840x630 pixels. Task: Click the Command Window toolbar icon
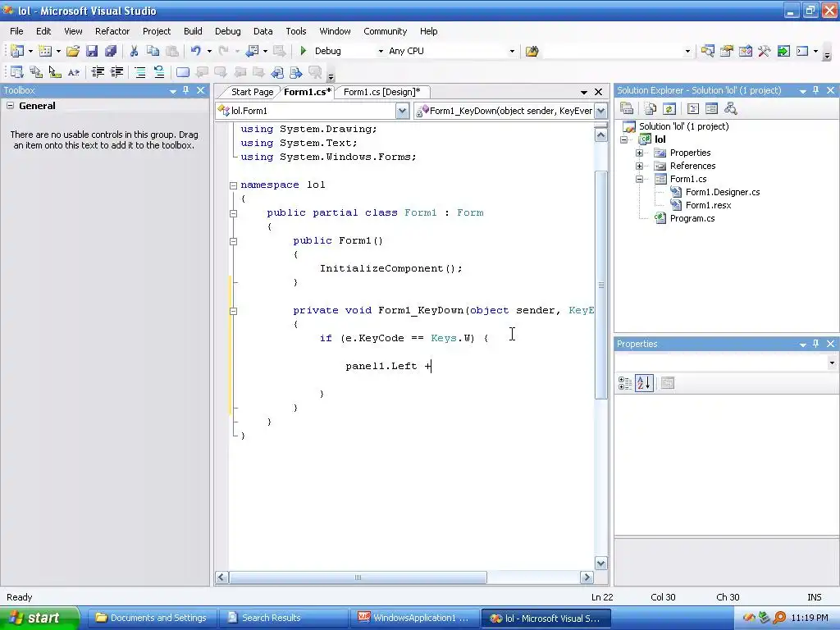(802, 51)
